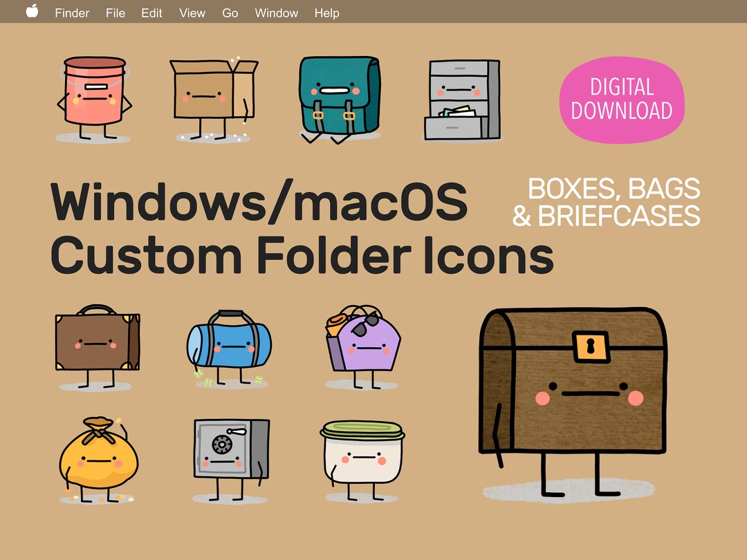This screenshot has width=747, height=560.
Task: Click the pink DIGITAL DOWNLOAD badge
Action: point(621,100)
